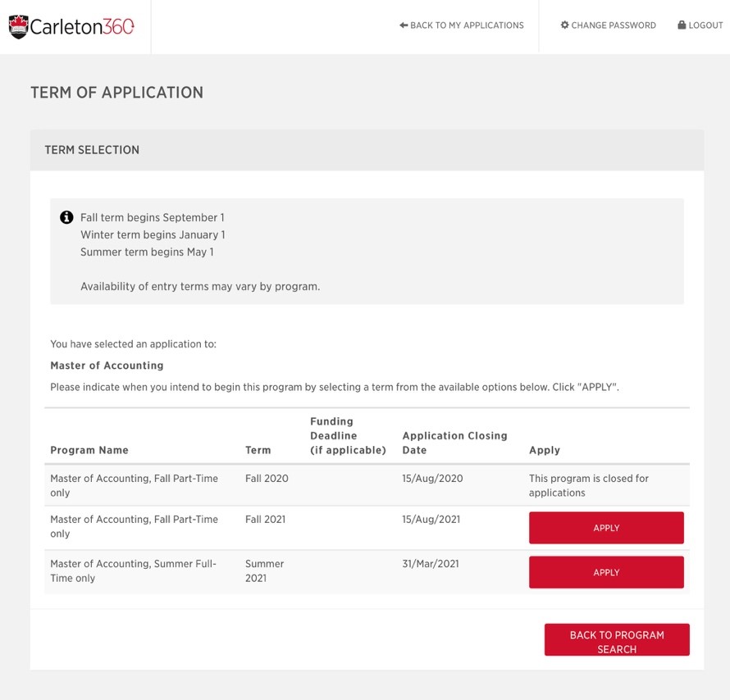
Task: Apply to the Fall 2021 part-time program
Action: 606,527
